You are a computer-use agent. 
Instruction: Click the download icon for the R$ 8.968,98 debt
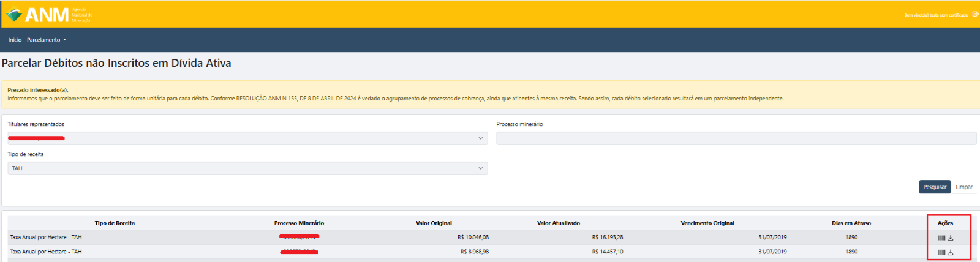coord(951,252)
